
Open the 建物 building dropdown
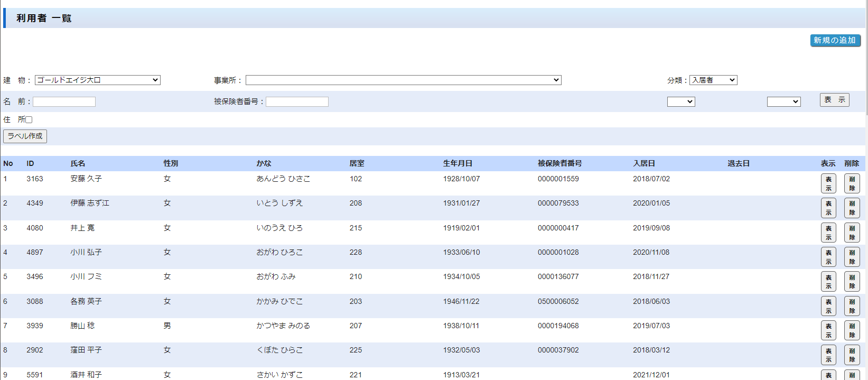tap(97, 80)
